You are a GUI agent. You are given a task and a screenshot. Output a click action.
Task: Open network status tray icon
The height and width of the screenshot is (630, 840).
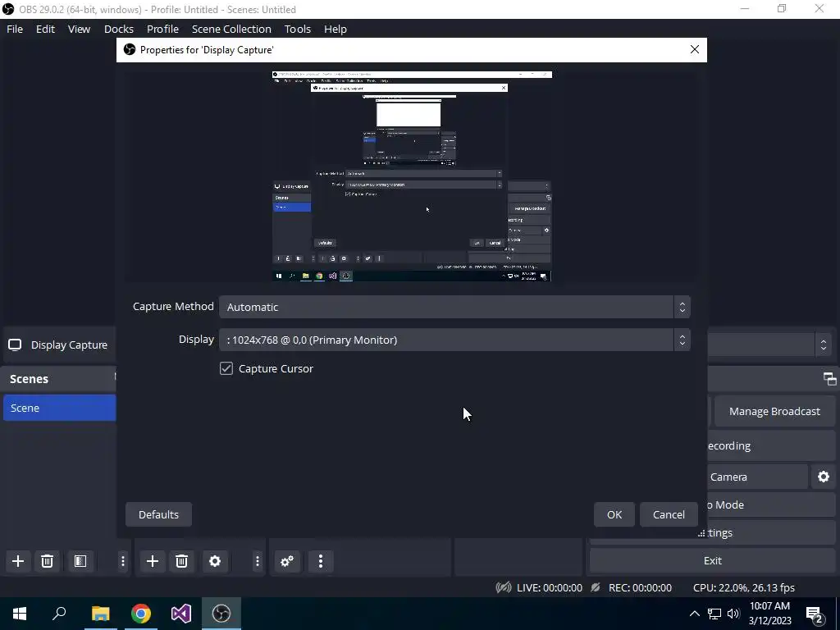coord(714,614)
